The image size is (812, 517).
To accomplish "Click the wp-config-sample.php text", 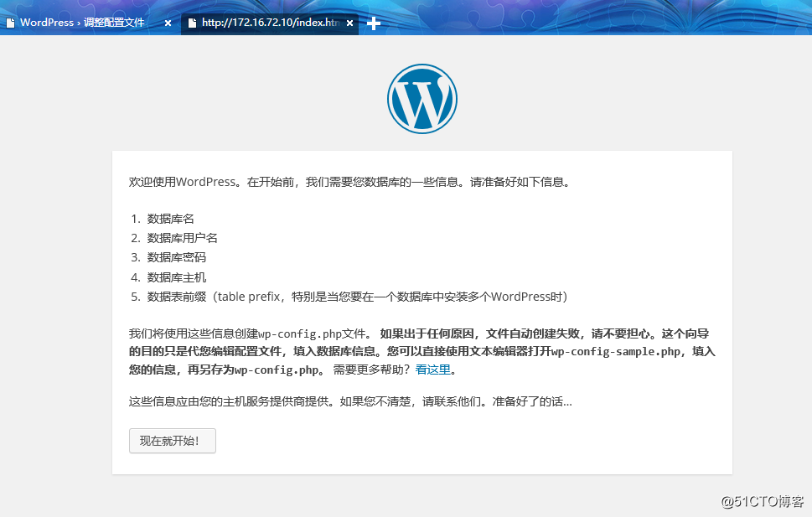I will tap(616, 351).
